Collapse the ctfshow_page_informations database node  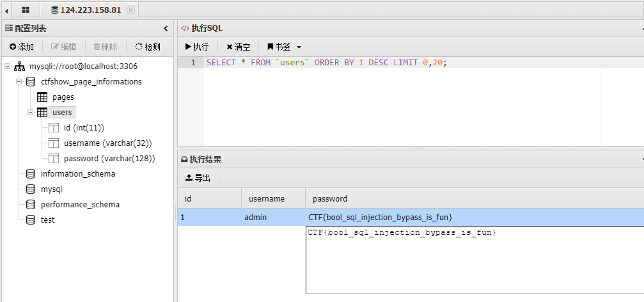coord(19,82)
